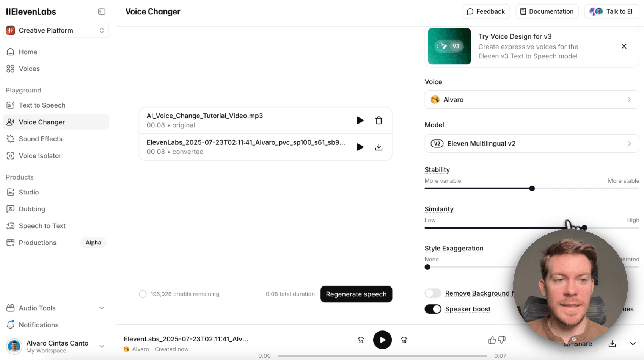The width and height of the screenshot is (644, 360).
Task: Open Sound Effects
Action: 56,139
